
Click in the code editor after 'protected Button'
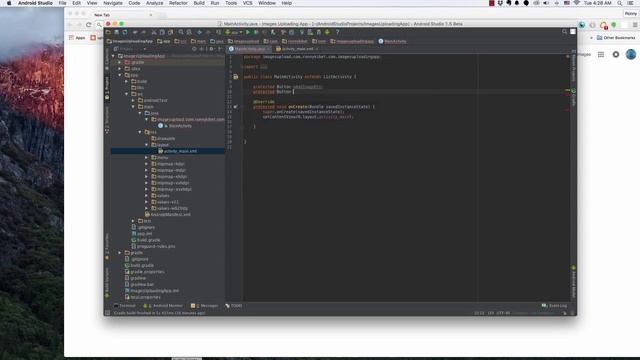pyautogui.click(x=293, y=92)
